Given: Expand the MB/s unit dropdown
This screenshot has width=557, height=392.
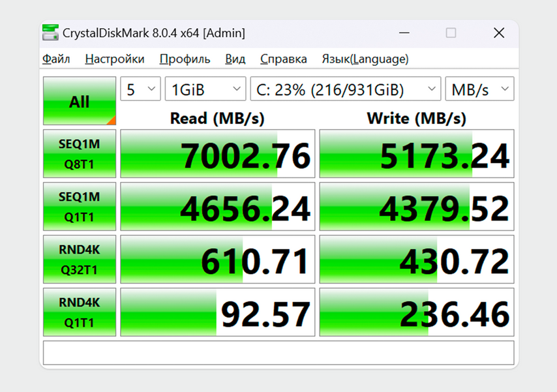Looking at the screenshot, I should coord(479,89).
